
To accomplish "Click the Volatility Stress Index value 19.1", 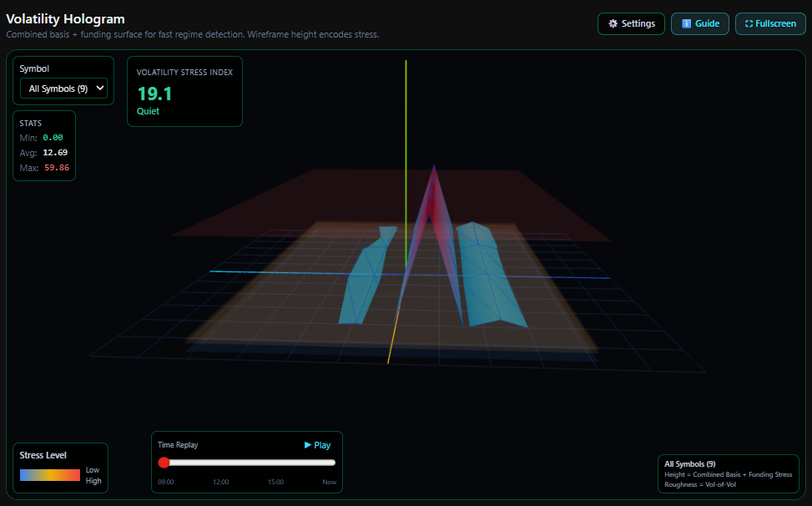I will (154, 94).
